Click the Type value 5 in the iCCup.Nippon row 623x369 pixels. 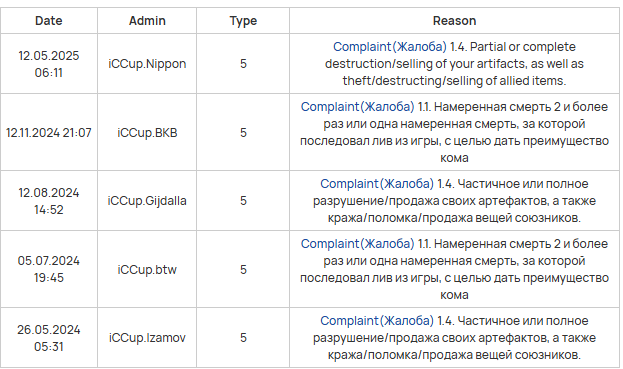[x=243, y=64]
